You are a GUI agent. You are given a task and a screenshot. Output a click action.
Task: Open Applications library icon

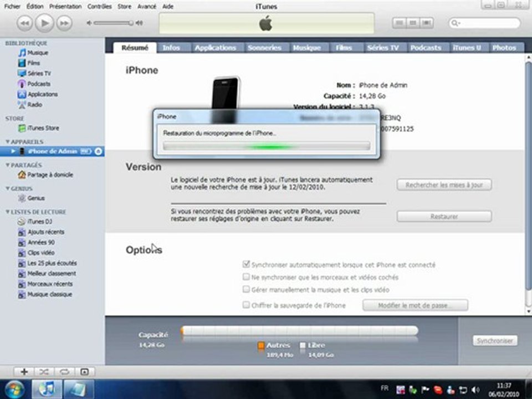click(22, 94)
